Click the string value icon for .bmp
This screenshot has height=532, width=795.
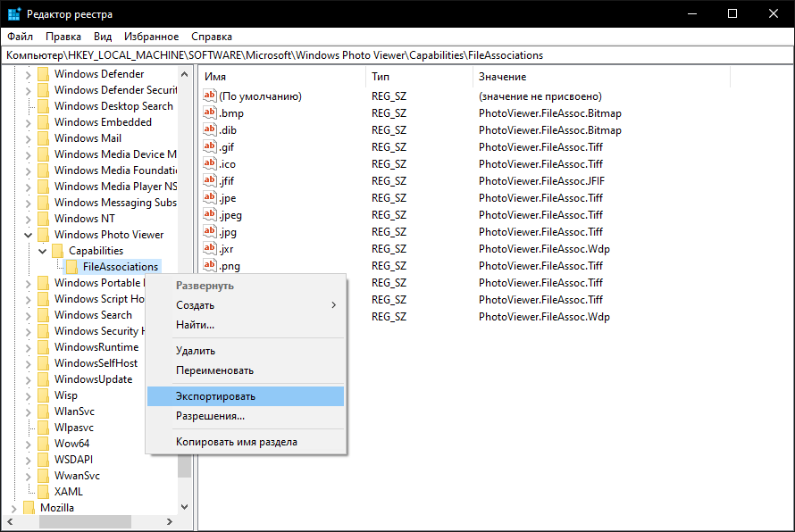[210, 113]
